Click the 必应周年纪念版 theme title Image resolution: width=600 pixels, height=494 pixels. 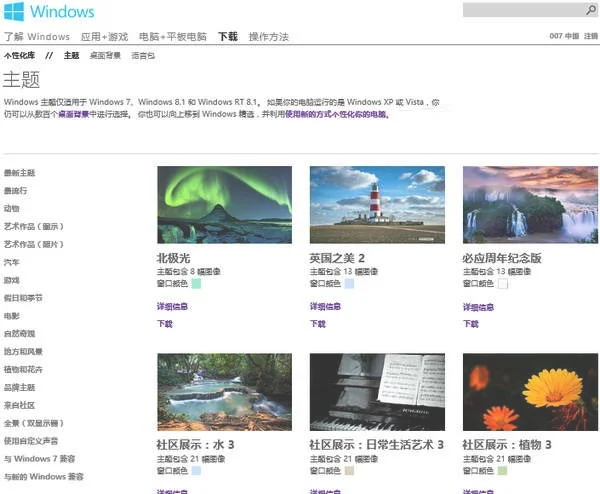point(502,258)
